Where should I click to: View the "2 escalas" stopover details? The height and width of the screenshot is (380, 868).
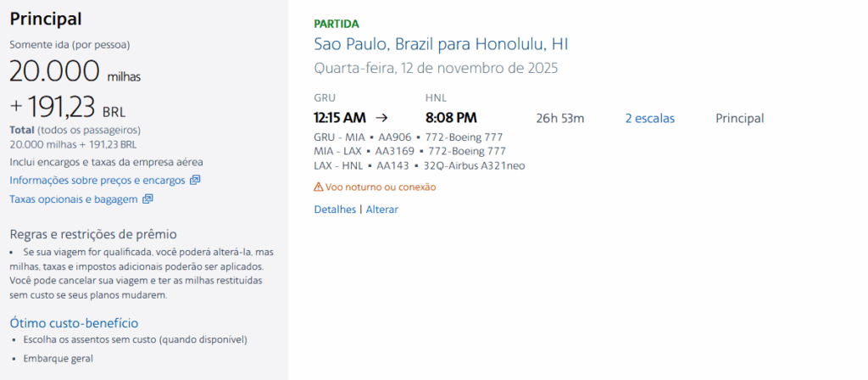click(650, 118)
